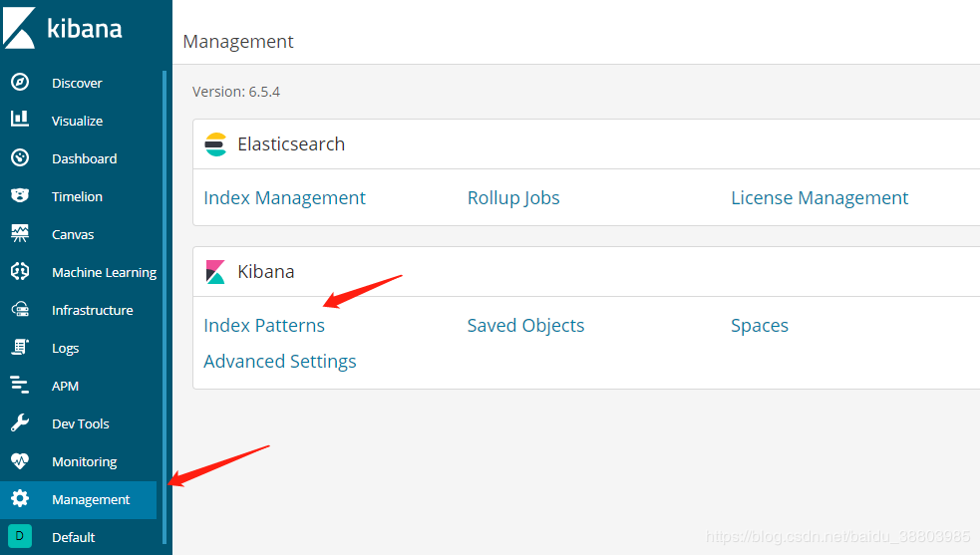Viewport: 980px width, 555px height.
Task: Click the sidebar vertical scrollbar
Action: coord(164,307)
